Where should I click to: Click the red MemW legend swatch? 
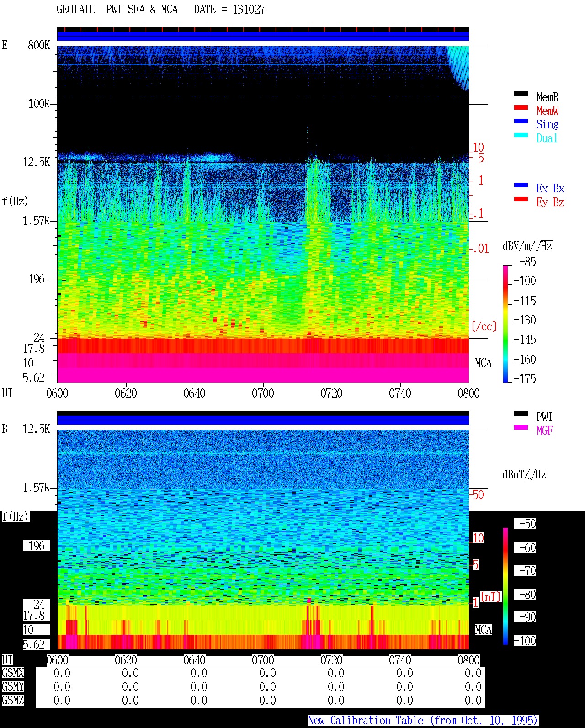click(x=521, y=108)
